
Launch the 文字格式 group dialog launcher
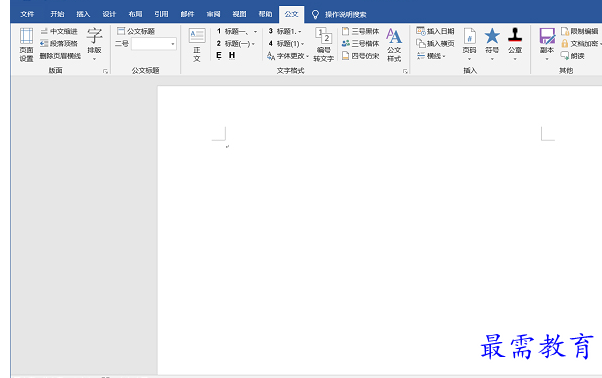(x=405, y=71)
